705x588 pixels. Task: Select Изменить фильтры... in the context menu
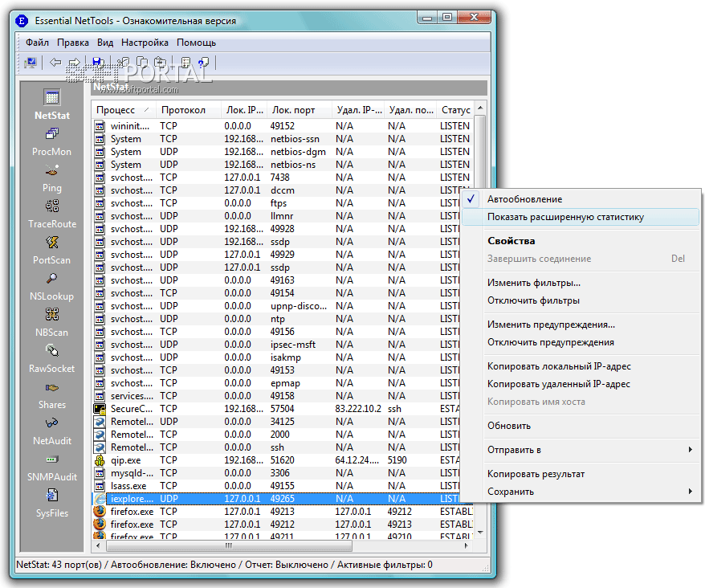tap(581, 283)
